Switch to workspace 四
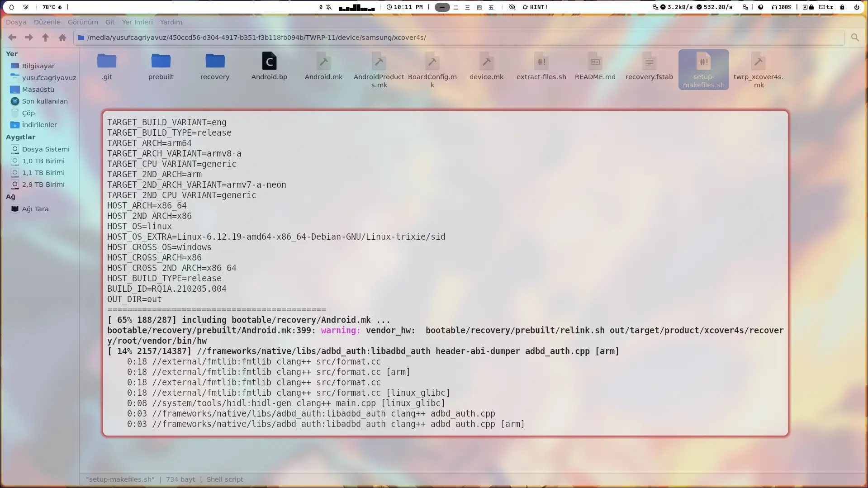Viewport: 868px width, 488px height. tap(479, 7)
